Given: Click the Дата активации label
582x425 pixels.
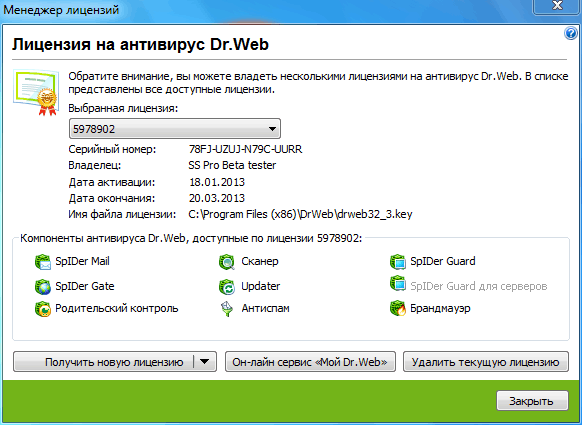Looking at the screenshot, I should (x=112, y=182).
